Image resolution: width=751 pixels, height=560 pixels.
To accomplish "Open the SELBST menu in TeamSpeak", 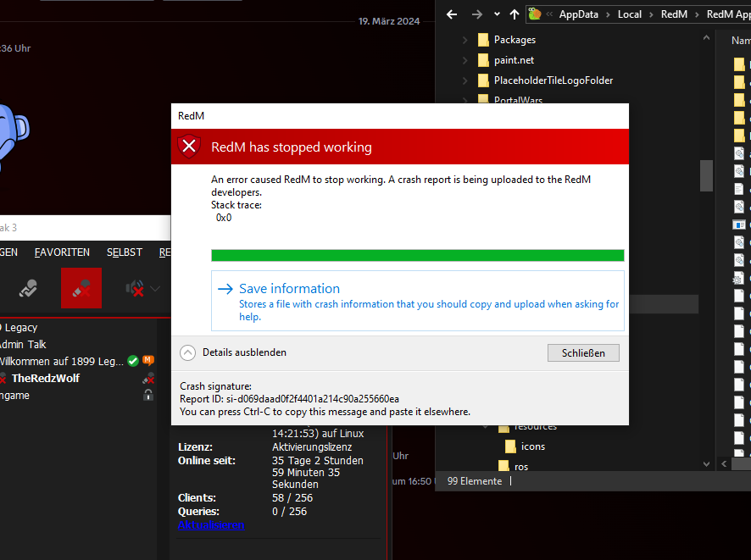I will [x=124, y=252].
